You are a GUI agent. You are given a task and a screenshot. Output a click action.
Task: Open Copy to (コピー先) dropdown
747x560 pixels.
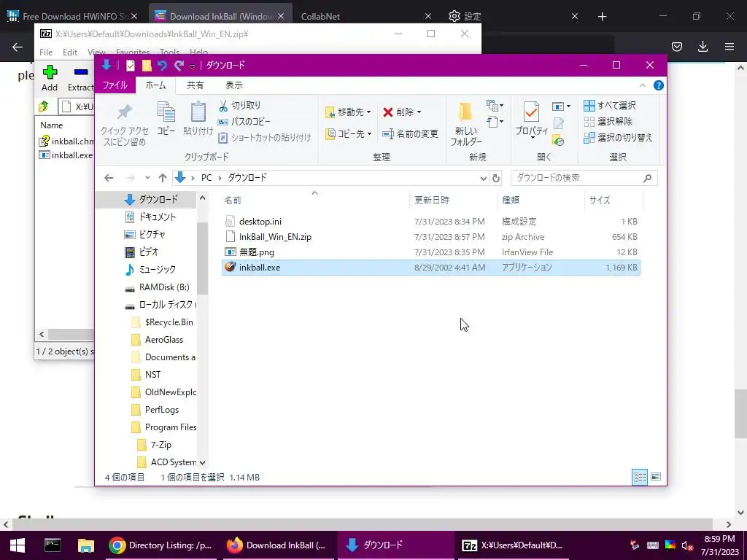click(x=348, y=134)
